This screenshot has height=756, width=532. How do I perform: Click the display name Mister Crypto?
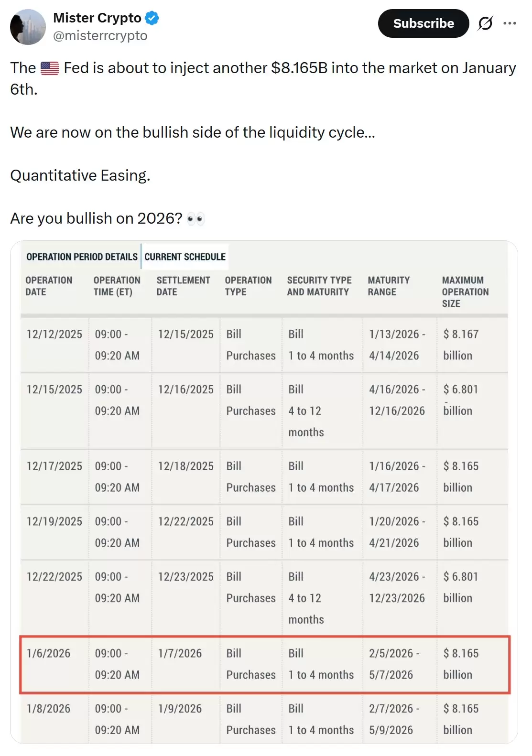[x=97, y=18]
